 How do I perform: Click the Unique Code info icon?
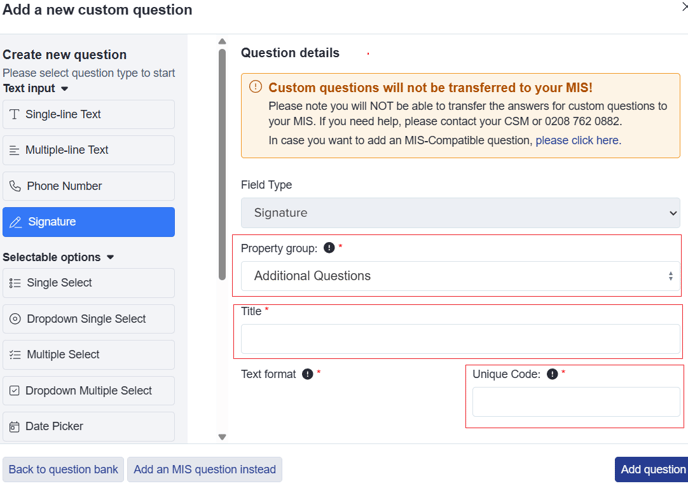pos(552,374)
